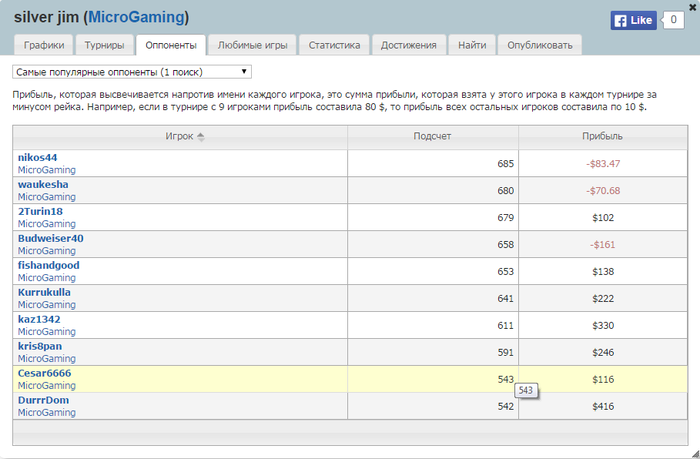The image size is (700, 459).
Task: Open the Любимые игры tab
Action: 252,45
